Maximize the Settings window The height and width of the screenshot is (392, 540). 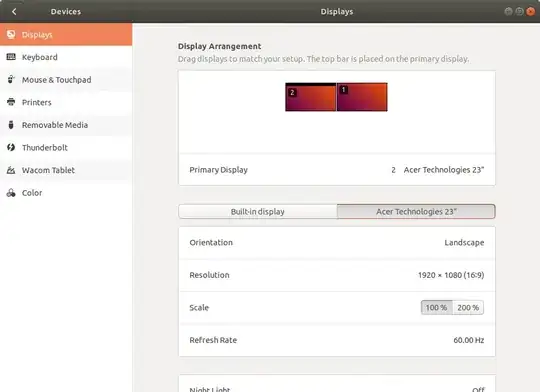pyautogui.click(x=519, y=11)
